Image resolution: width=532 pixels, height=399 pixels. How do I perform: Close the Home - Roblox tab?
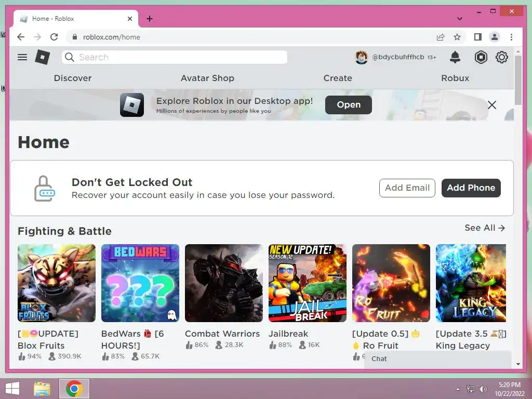click(x=129, y=19)
